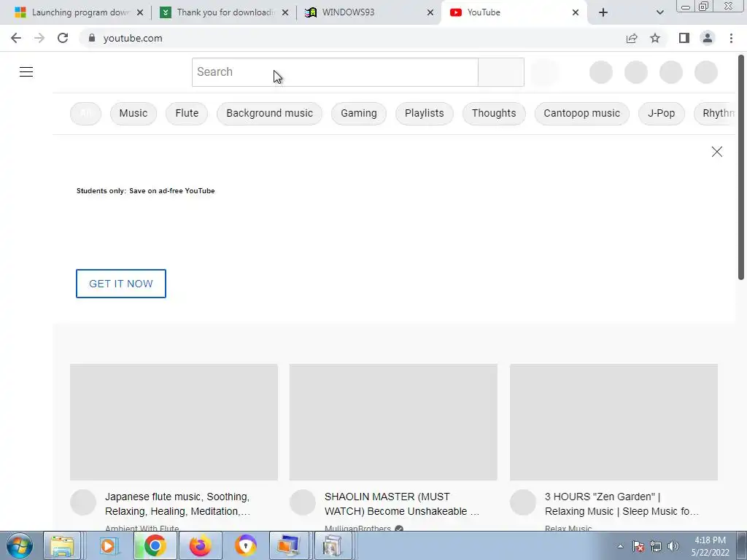Select the J-Pop filter chip
Screen dimensions: 747x560
pyautogui.click(x=661, y=113)
